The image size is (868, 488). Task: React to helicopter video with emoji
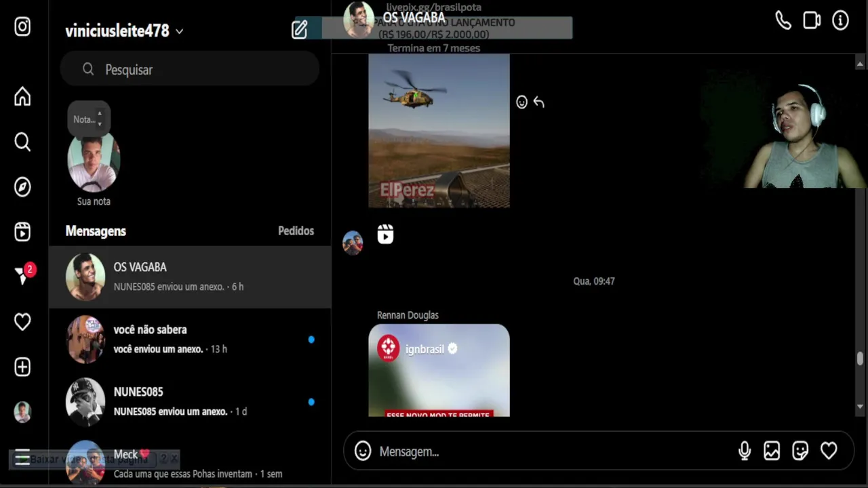coord(521,102)
